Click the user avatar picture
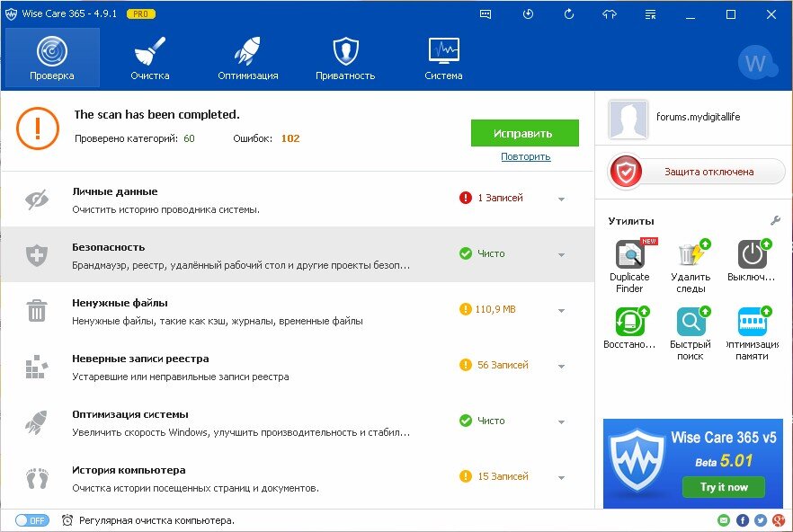This screenshot has height=532, width=793. coord(628,120)
